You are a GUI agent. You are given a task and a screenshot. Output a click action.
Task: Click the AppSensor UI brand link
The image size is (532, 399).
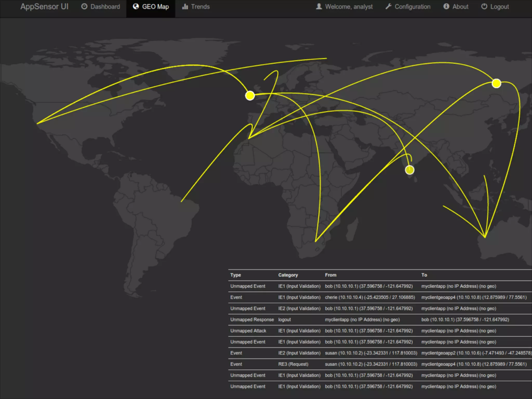(x=44, y=7)
